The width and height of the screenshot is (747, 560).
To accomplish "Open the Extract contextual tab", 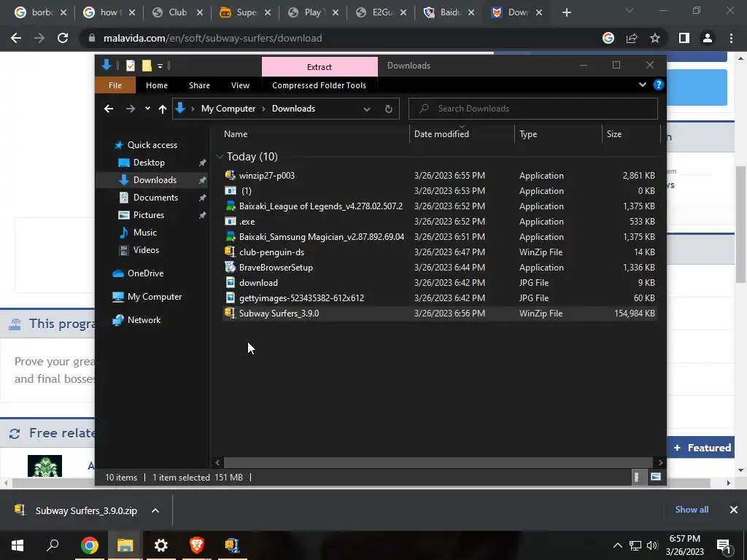I will point(320,66).
